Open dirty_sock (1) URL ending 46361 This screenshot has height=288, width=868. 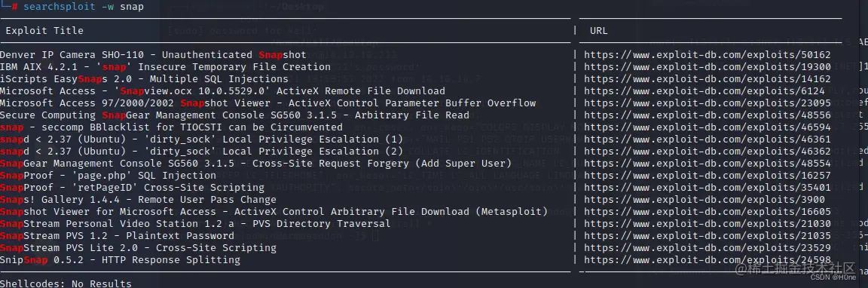[x=708, y=139]
